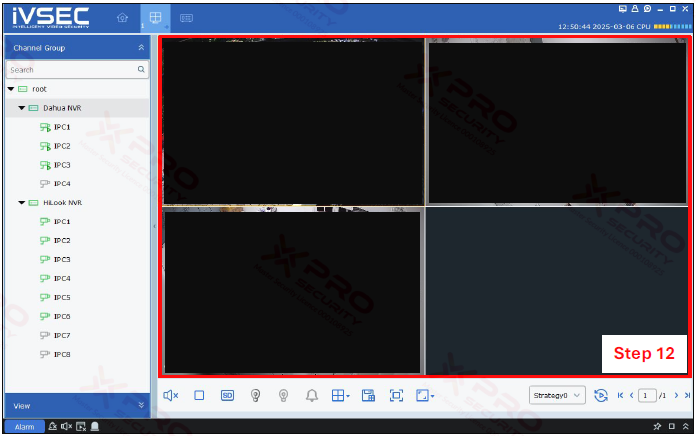The image size is (696, 436).
Task: Collapse the root tree node
Action: tap(11, 89)
